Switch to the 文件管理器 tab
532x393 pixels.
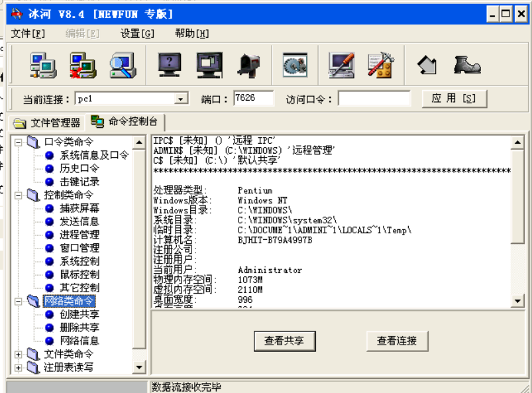click(47, 123)
